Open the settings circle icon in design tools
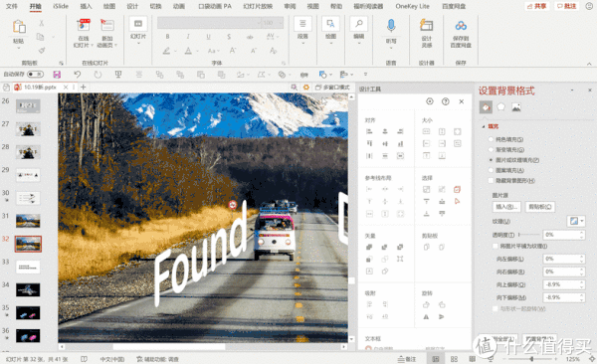Viewport: 597px width, 364px height. (x=430, y=101)
